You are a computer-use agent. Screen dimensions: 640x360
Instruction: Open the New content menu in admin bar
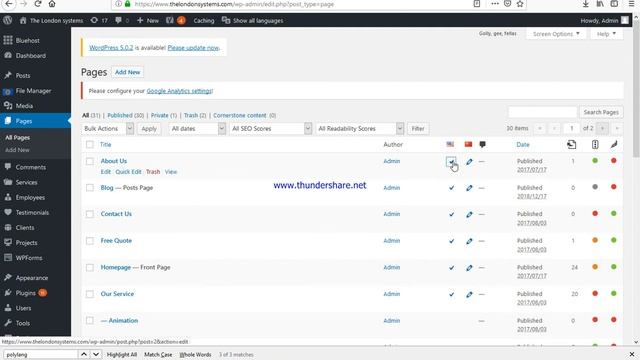pyautogui.click(x=148, y=20)
